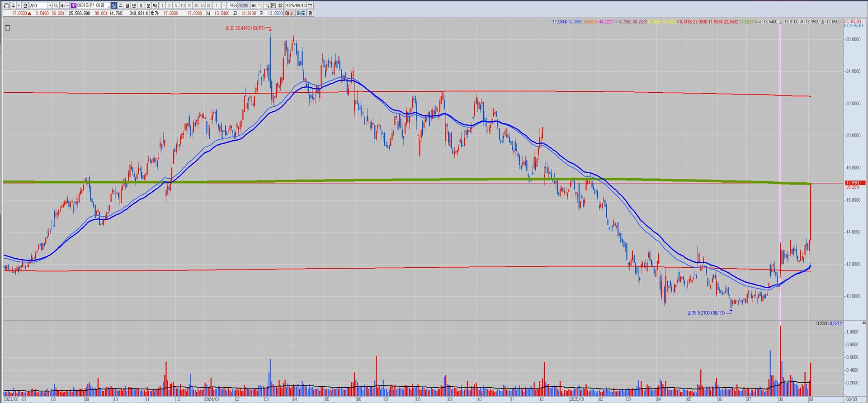Screen dimensions: 868x403
Task: Click the add indicator line icon
Action: pyautogui.click(x=267, y=5)
